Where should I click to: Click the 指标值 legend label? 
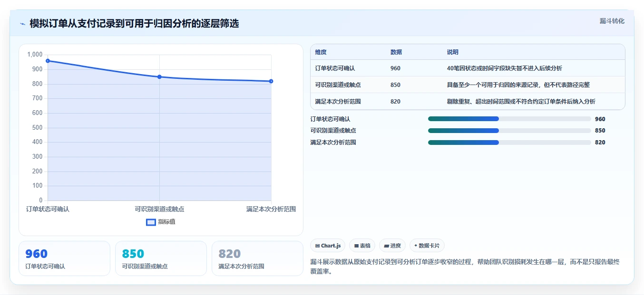[167, 222]
